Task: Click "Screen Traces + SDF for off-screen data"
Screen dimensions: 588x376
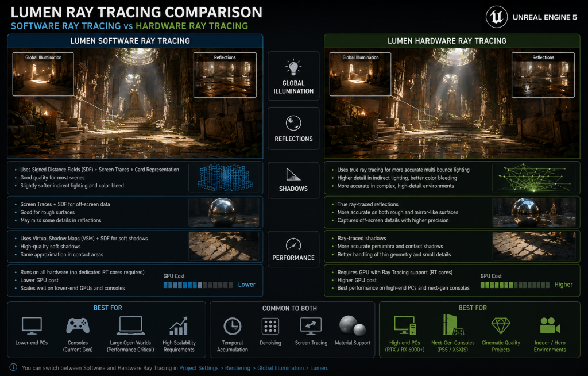Action: click(65, 204)
